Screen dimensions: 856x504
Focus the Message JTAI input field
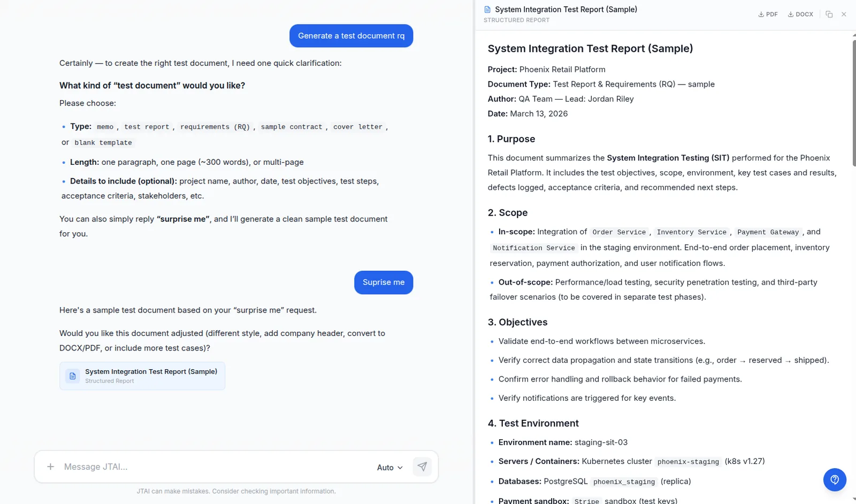click(214, 467)
